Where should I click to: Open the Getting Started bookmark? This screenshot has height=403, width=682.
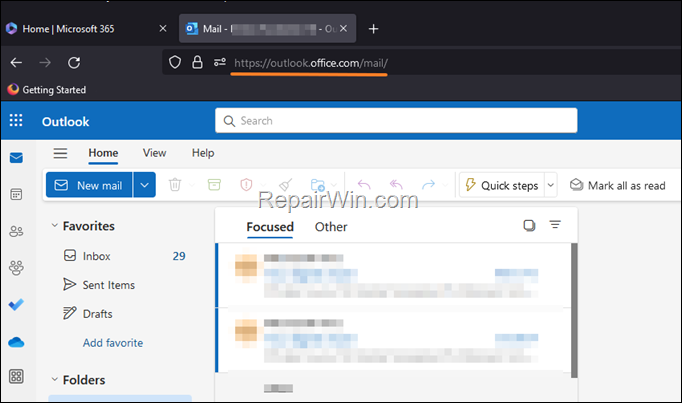point(47,90)
